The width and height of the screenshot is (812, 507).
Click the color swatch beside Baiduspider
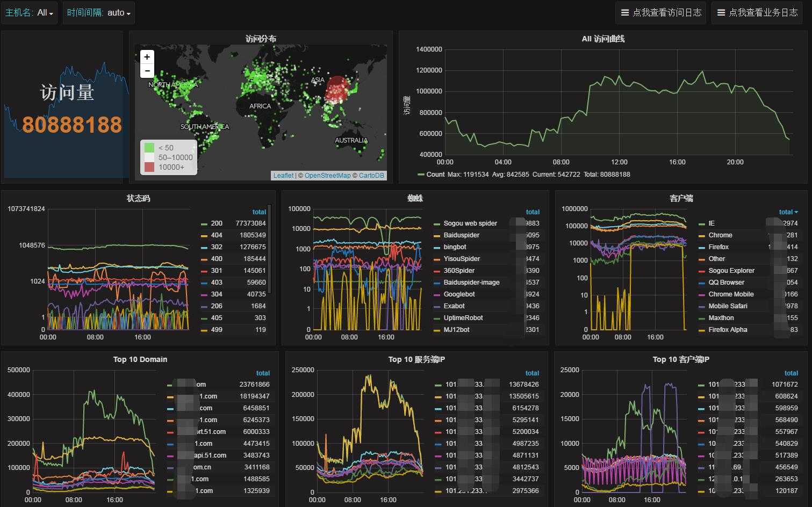tap(437, 236)
